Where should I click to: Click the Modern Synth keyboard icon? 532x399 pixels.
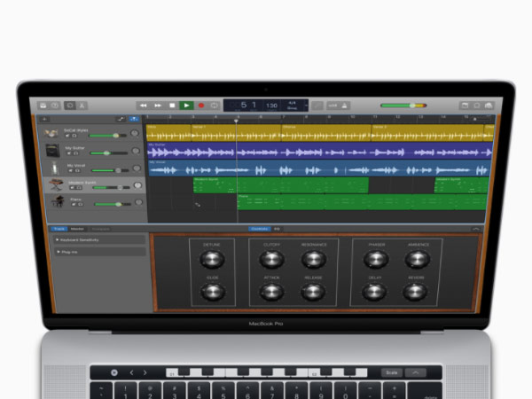coord(55,185)
